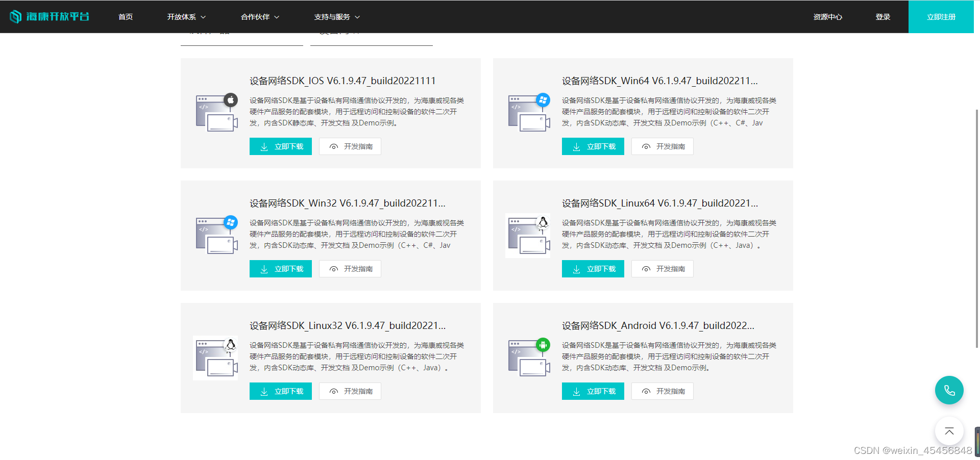Viewport: 980px width, 460px height.
Task: Open the 设备网络SDK_Linux32 title
Action: click(x=348, y=326)
